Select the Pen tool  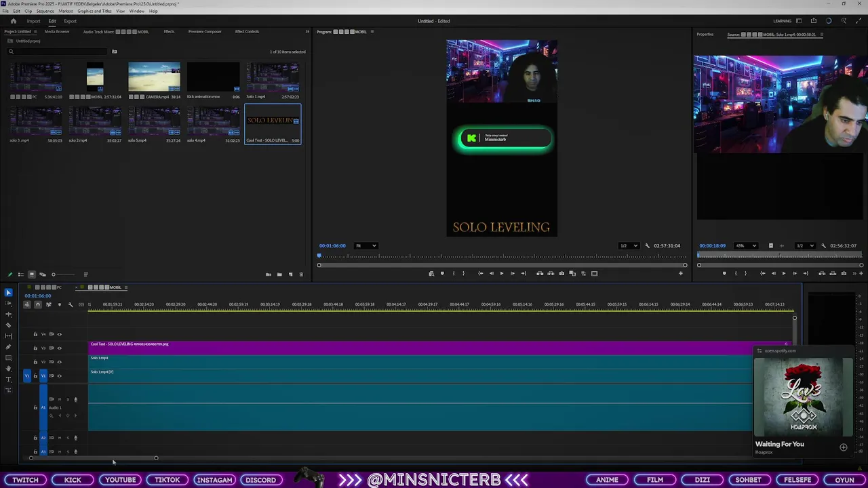point(8,347)
